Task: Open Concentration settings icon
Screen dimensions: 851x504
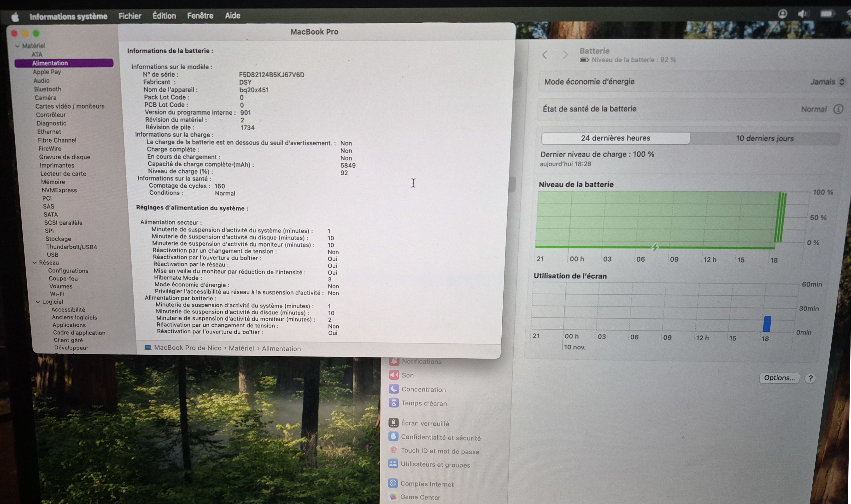Action: click(x=394, y=389)
